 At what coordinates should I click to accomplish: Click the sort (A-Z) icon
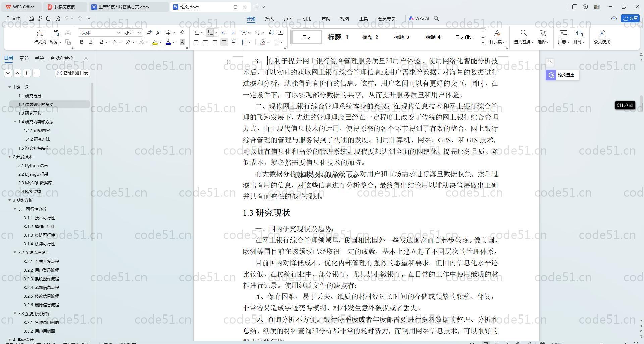click(271, 33)
